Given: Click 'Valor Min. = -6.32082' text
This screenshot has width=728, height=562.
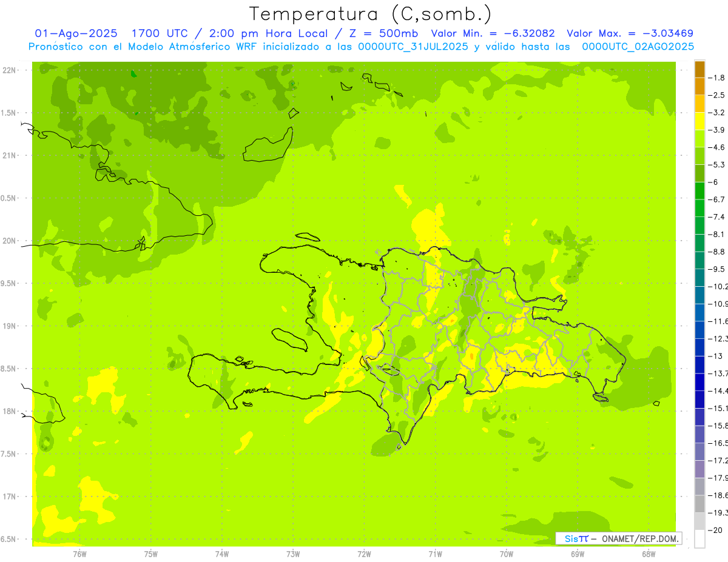Looking at the screenshot, I should [493, 33].
